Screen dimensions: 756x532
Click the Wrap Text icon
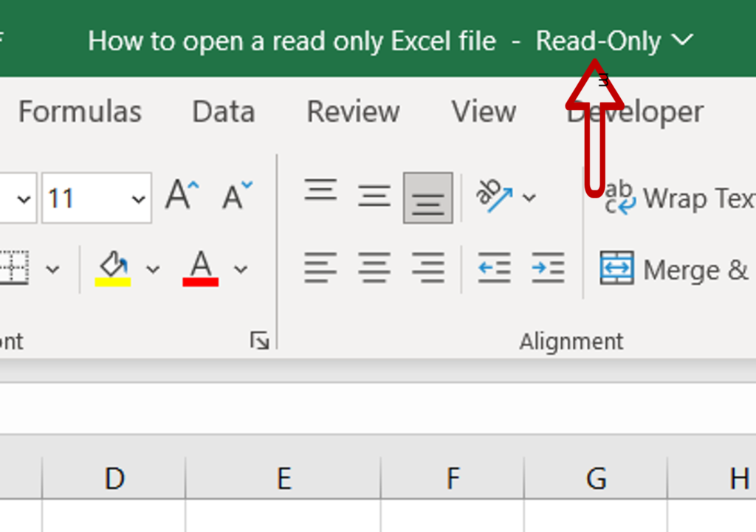point(619,197)
